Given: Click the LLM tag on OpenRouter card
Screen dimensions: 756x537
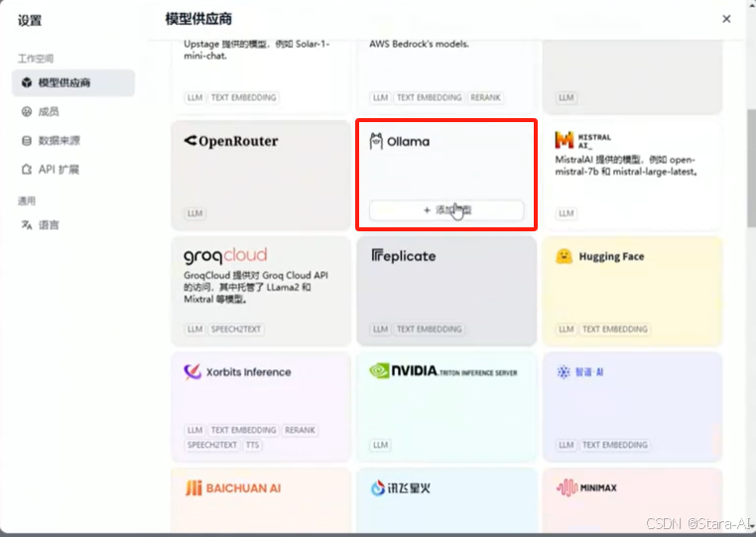Looking at the screenshot, I should pos(194,213).
